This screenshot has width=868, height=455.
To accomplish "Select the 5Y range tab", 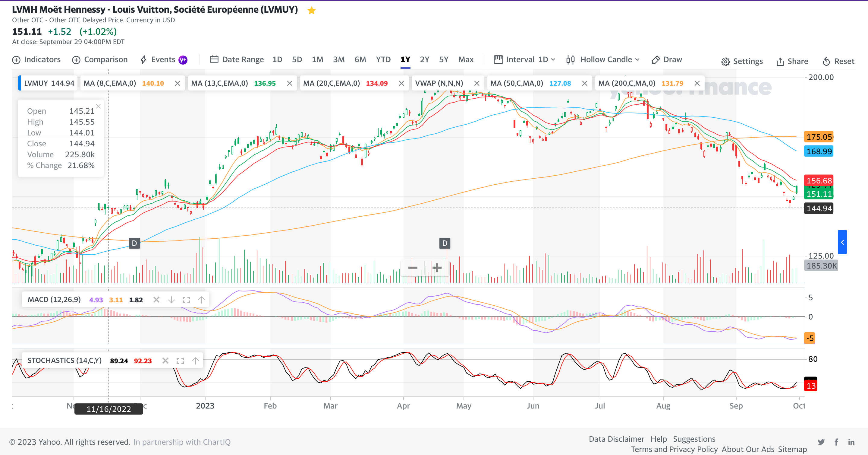I will tap(443, 60).
